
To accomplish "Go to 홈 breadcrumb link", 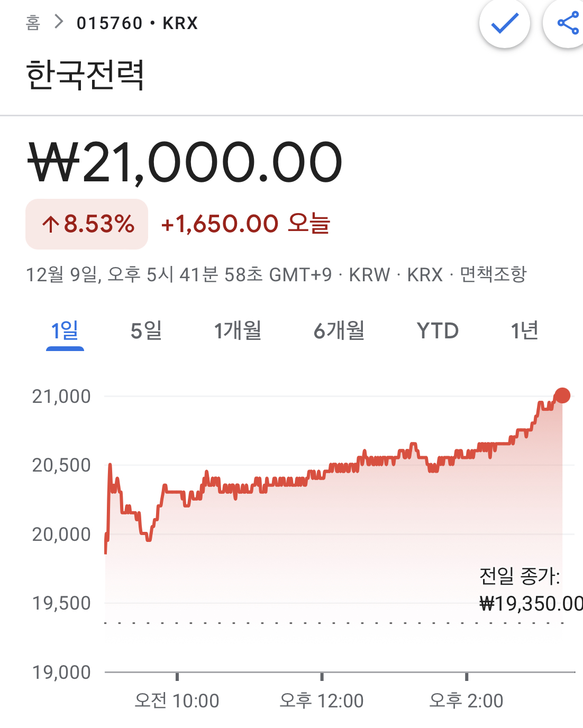I will [33, 23].
